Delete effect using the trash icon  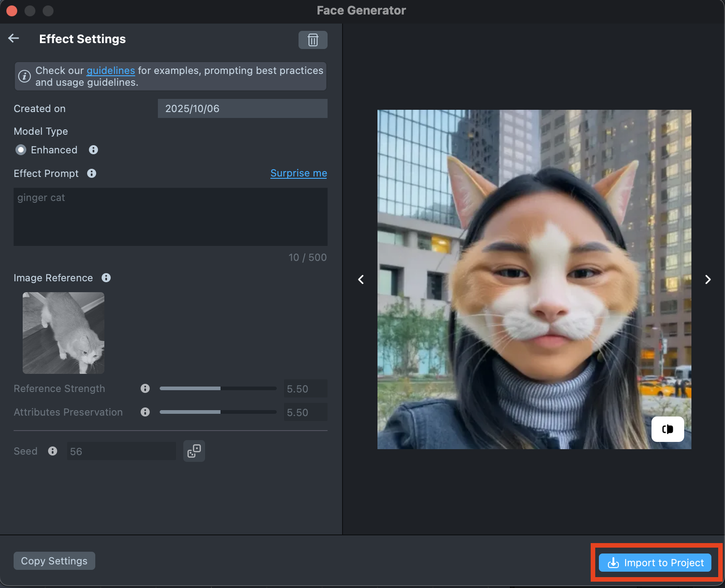313,40
